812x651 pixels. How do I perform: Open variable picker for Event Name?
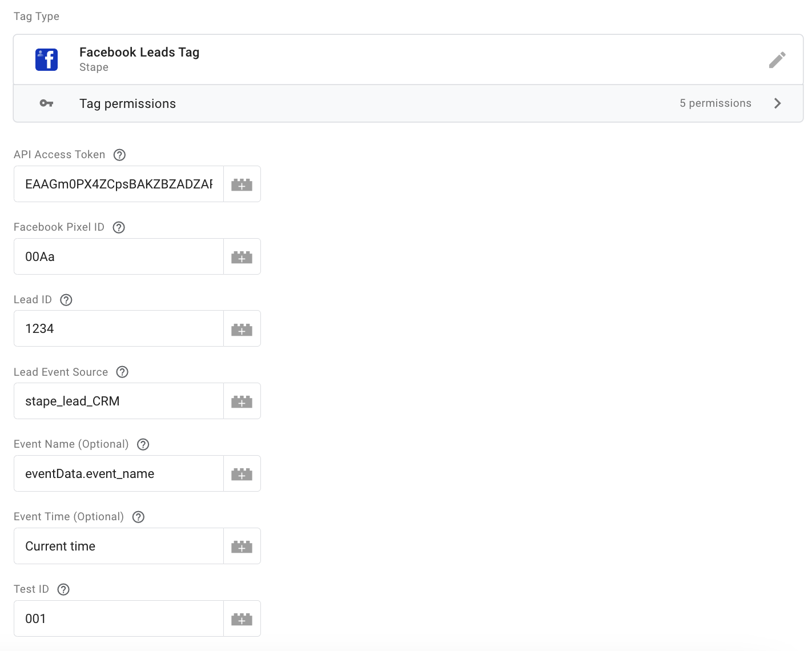pos(242,473)
